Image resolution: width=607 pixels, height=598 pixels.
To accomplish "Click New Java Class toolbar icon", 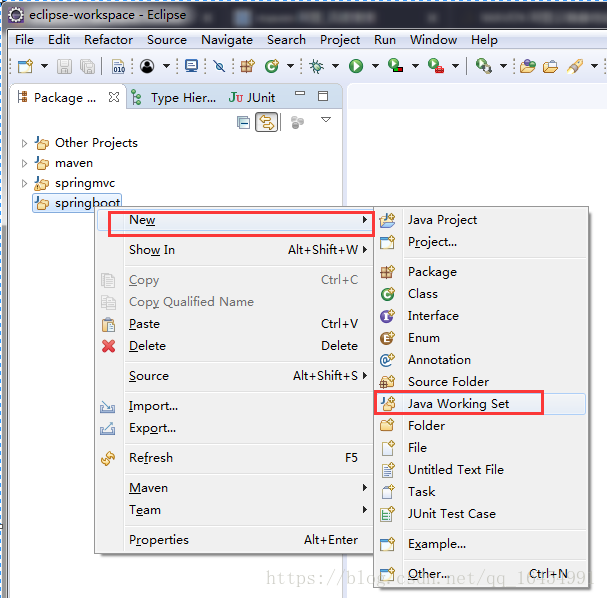I will coord(272,66).
